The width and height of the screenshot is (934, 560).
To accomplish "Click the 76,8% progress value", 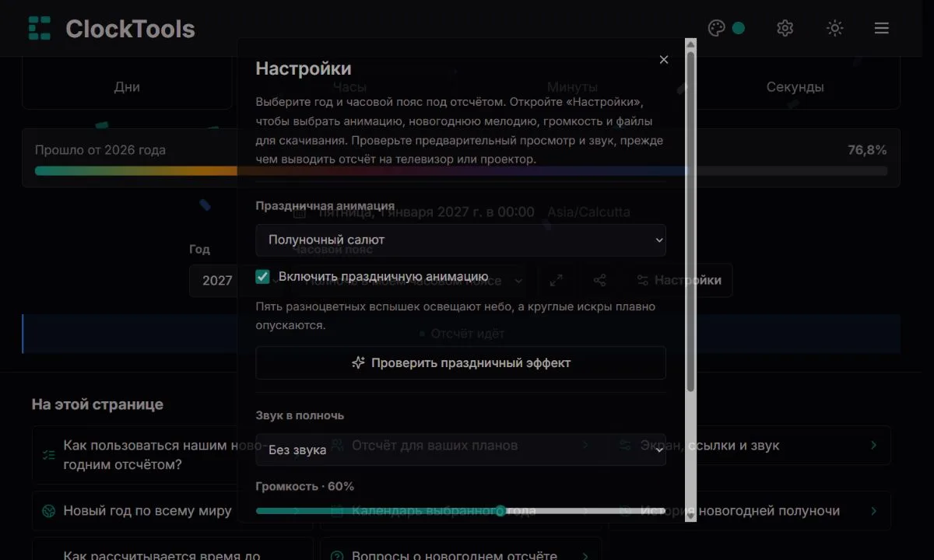I will click(867, 150).
